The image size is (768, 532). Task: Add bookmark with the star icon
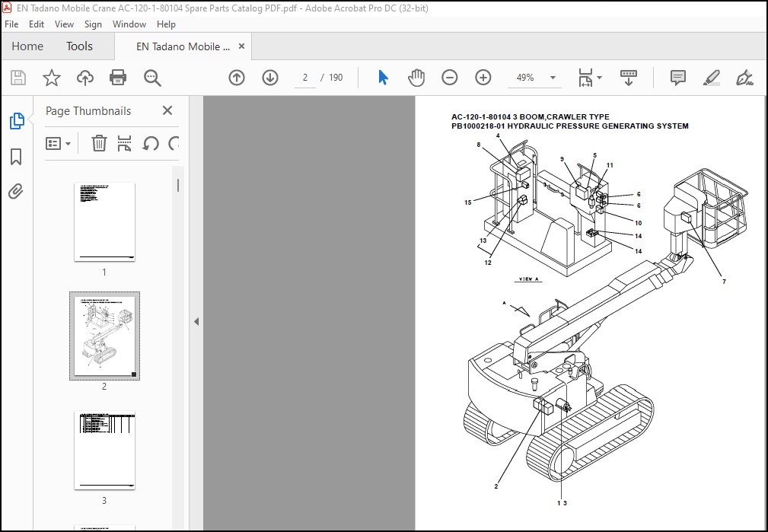pyautogui.click(x=52, y=78)
